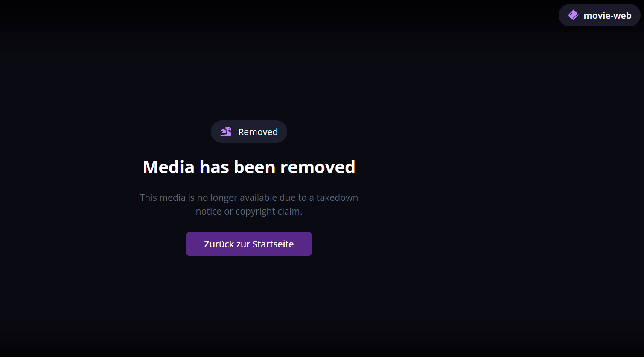Click the Removed text in the badge
Viewport: 644px width, 357px height.
pyautogui.click(x=258, y=132)
